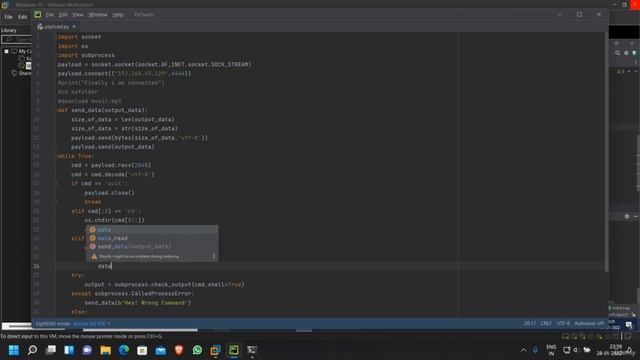Switch to PyCharm taskbar icon

tap(234, 350)
